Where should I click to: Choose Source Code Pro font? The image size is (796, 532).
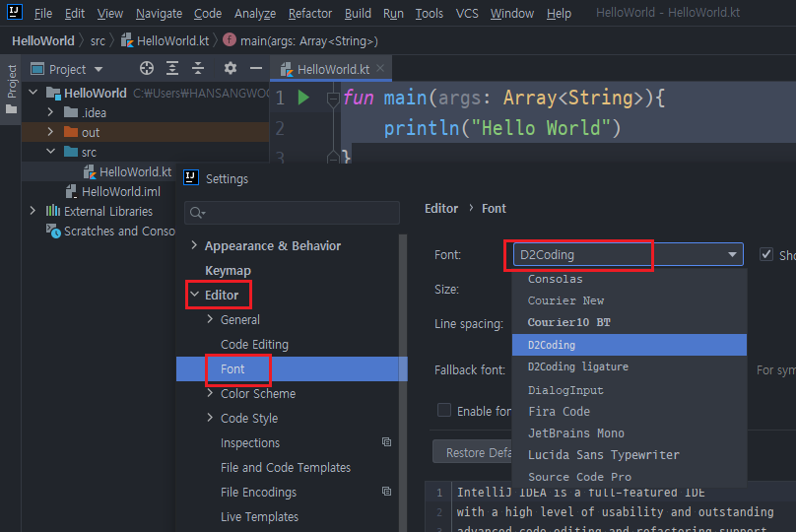tap(629, 477)
